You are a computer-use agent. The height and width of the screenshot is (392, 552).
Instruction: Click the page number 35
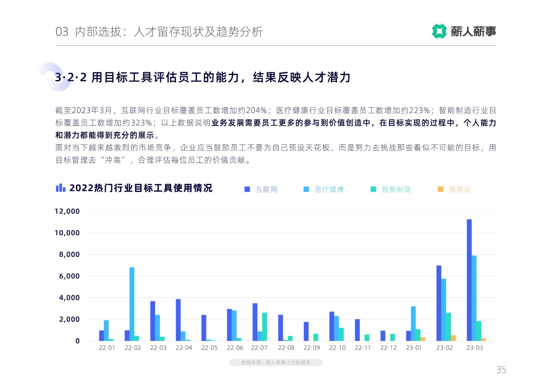point(501,370)
